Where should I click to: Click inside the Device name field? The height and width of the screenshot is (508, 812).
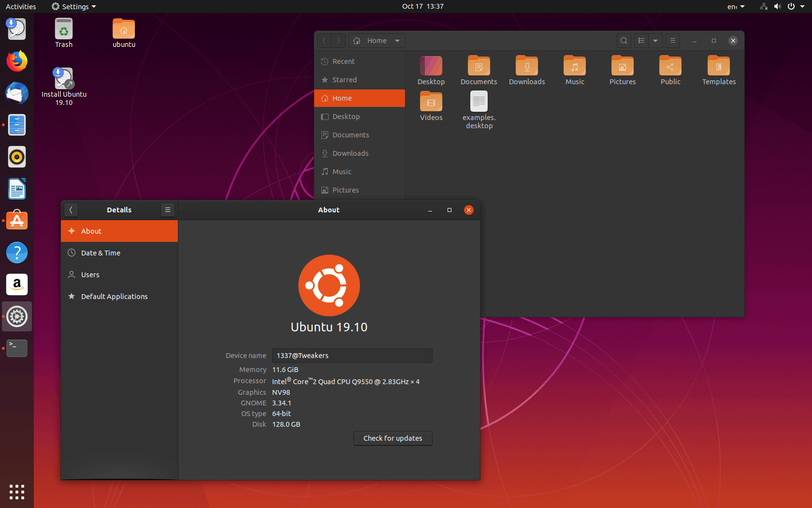(x=352, y=356)
